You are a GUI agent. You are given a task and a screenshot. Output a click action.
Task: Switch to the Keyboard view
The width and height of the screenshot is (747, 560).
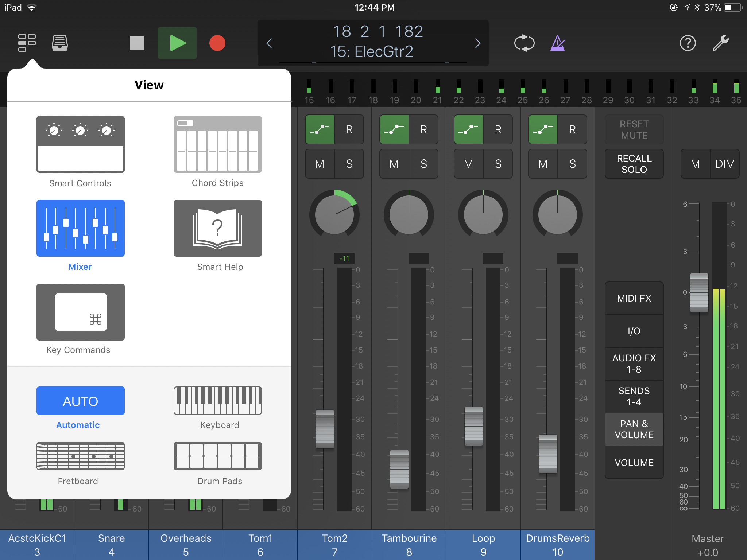point(217,401)
